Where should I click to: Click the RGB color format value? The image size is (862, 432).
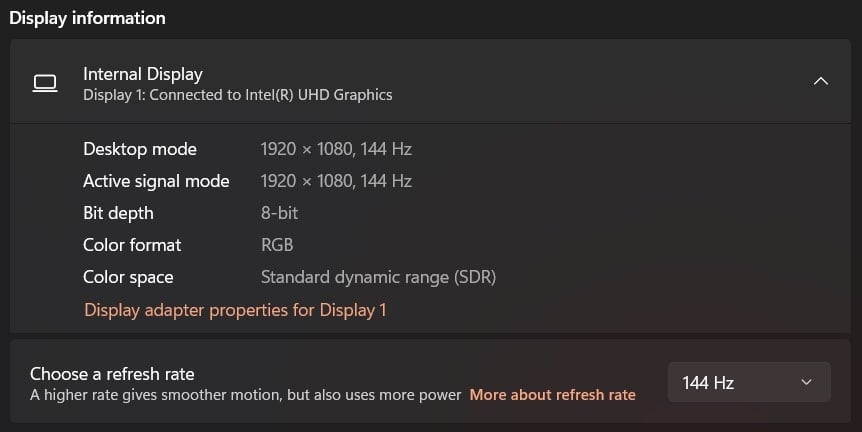coord(277,245)
